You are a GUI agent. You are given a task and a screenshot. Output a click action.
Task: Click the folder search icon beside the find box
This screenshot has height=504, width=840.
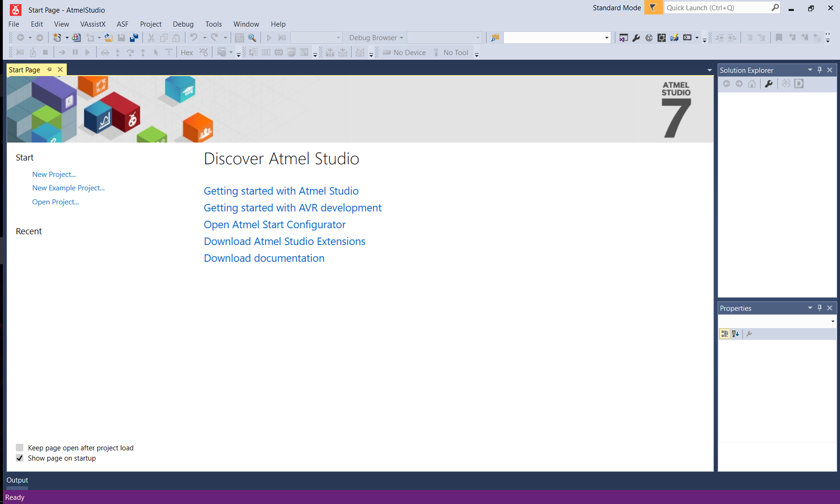click(x=495, y=38)
